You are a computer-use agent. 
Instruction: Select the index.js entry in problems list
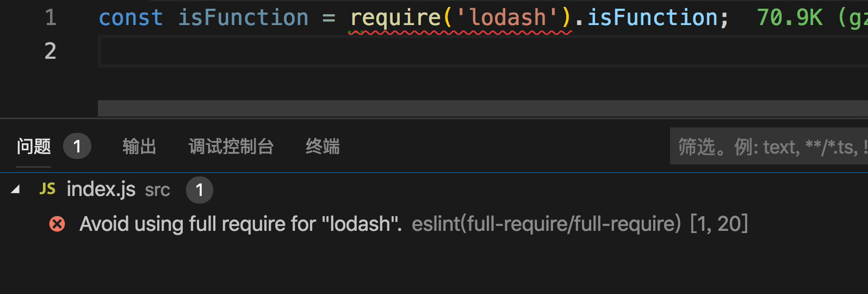point(101,189)
